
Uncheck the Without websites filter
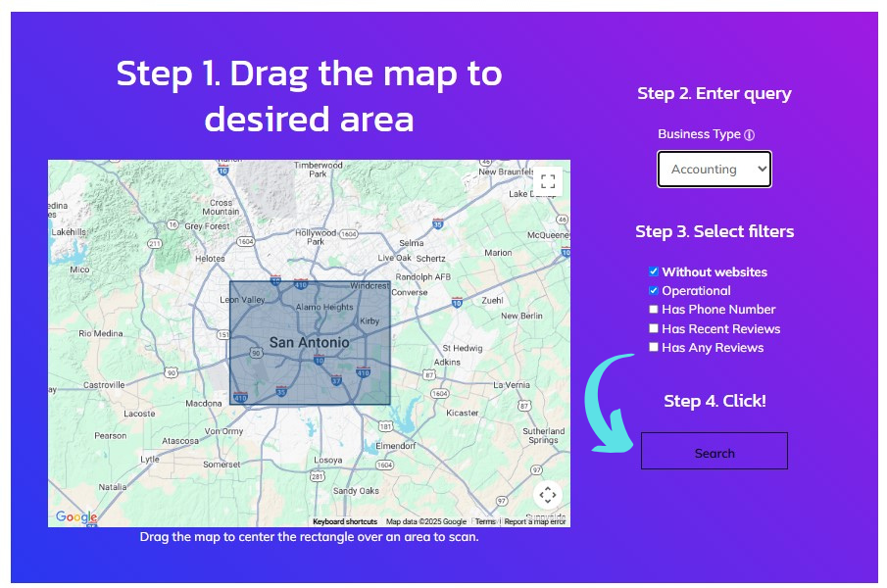click(x=654, y=271)
